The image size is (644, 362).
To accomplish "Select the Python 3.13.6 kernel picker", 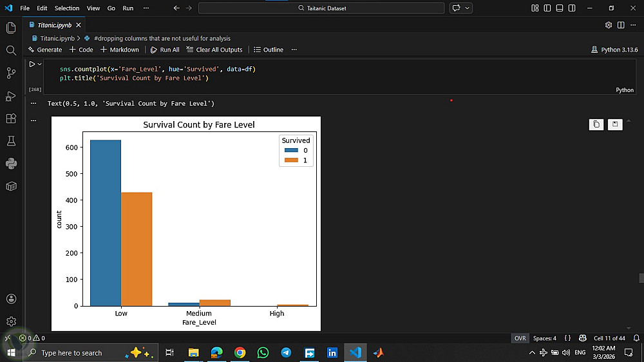I will click(x=614, y=50).
